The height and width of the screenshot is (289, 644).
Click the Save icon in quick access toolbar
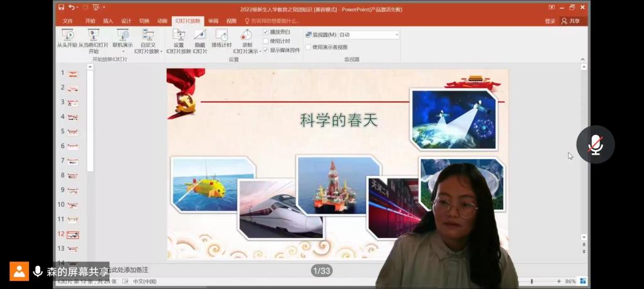61,8
